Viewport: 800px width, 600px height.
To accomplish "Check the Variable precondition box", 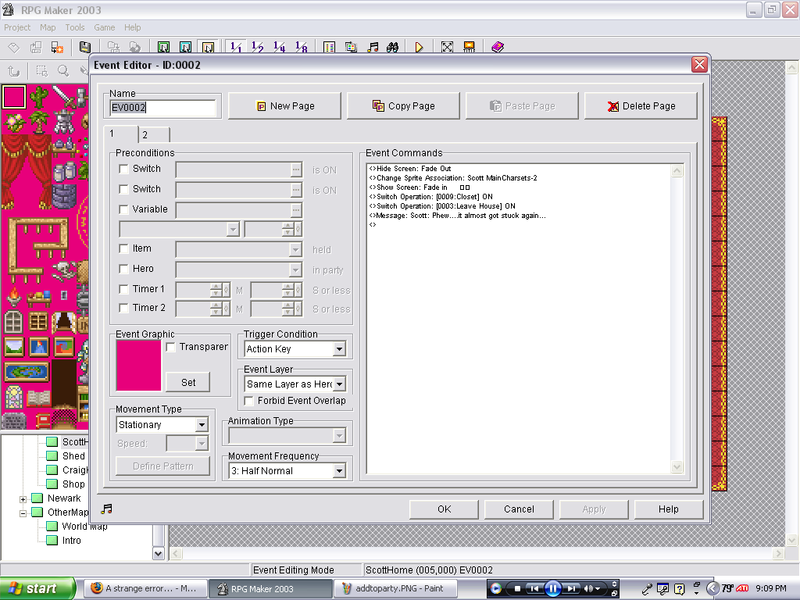I will (123, 210).
